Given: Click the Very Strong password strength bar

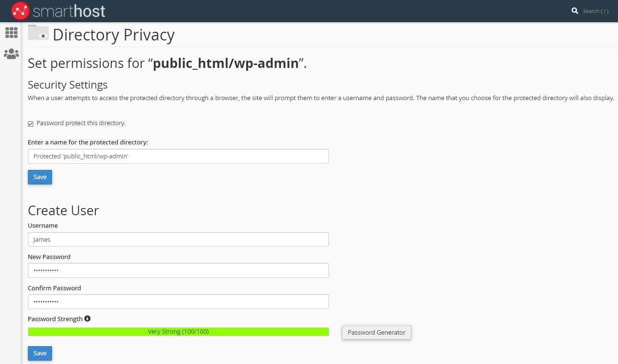Looking at the screenshot, I should pos(178,332).
